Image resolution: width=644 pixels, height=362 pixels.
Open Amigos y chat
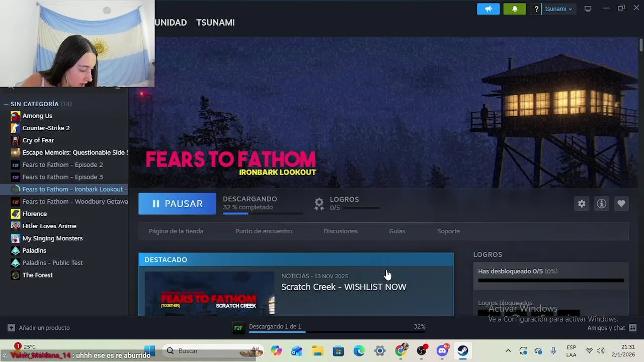[611, 328]
